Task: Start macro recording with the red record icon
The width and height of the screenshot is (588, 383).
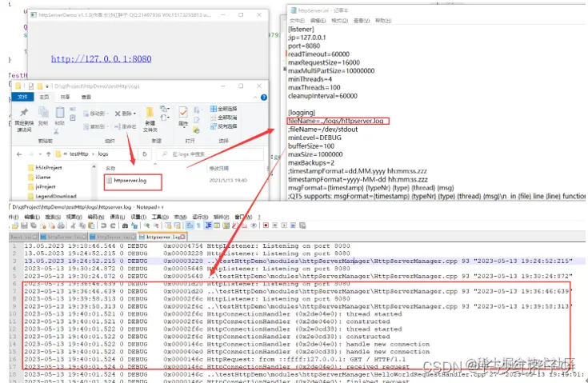Action: click(x=266, y=225)
